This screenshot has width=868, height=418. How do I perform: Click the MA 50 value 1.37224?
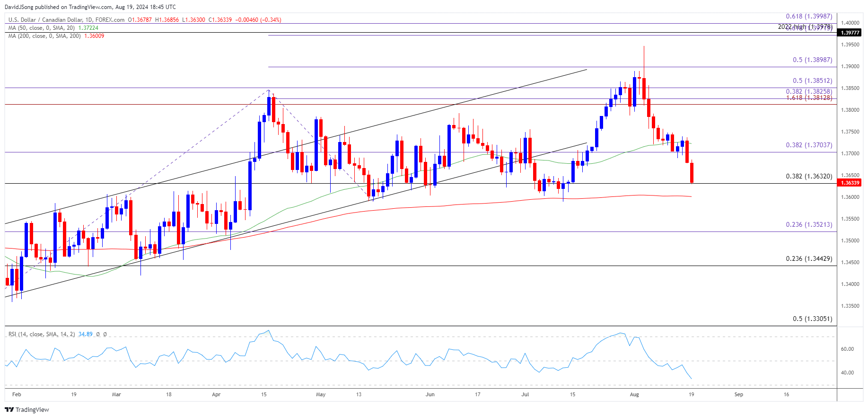(x=88, y=28)
